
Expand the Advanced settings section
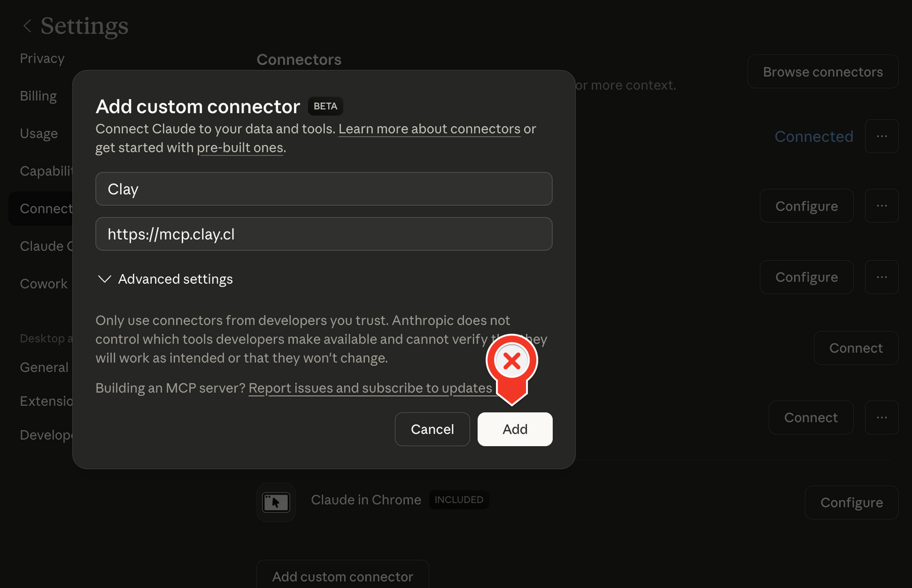coord(164,279)
